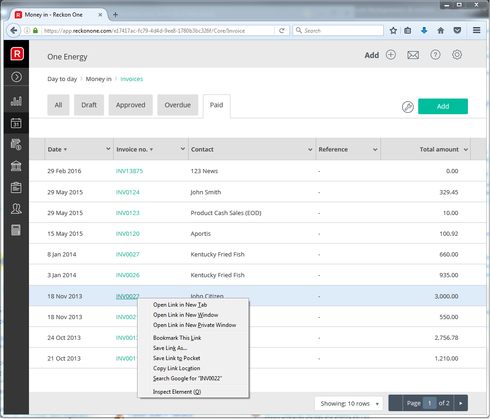Open the help question mark icon
490x419 pixels.
point(435,55)
